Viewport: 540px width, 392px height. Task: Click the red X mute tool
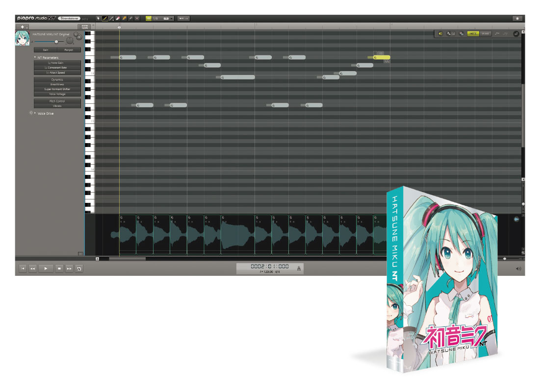[x=137, y=18]
